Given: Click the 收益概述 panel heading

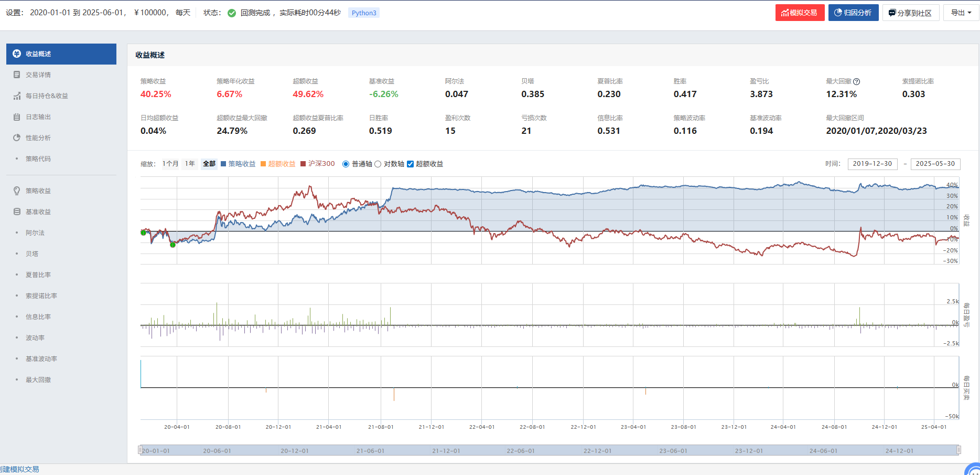Looking at the screenshot, I should point(150,55).
